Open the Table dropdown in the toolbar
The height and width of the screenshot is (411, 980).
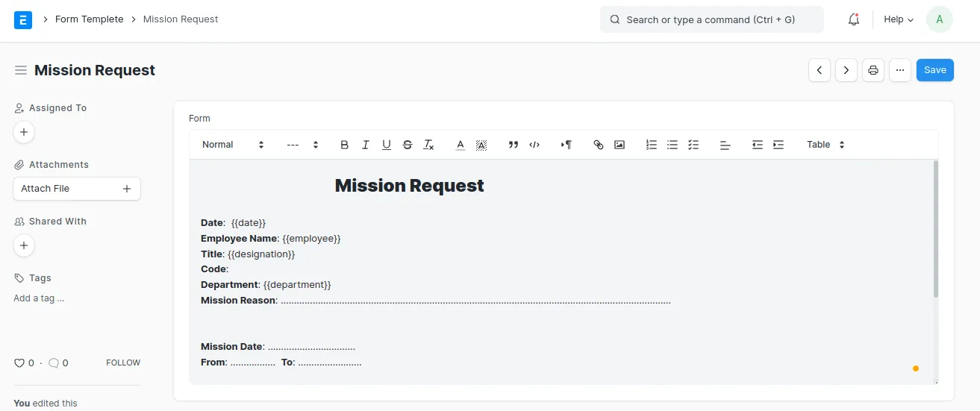pyautogui.click(x=825, y=145)
